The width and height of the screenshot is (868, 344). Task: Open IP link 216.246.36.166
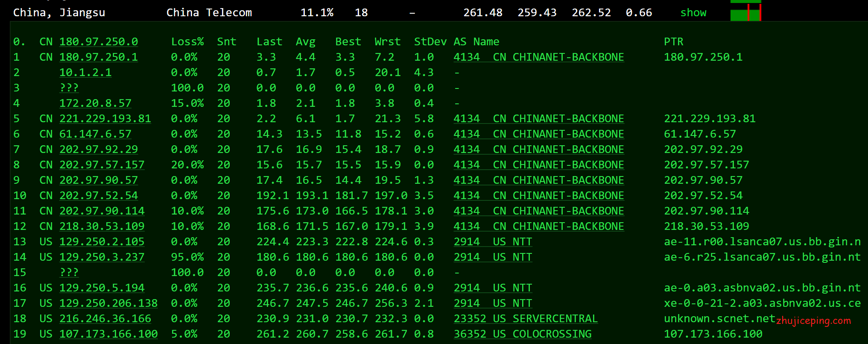105,319
